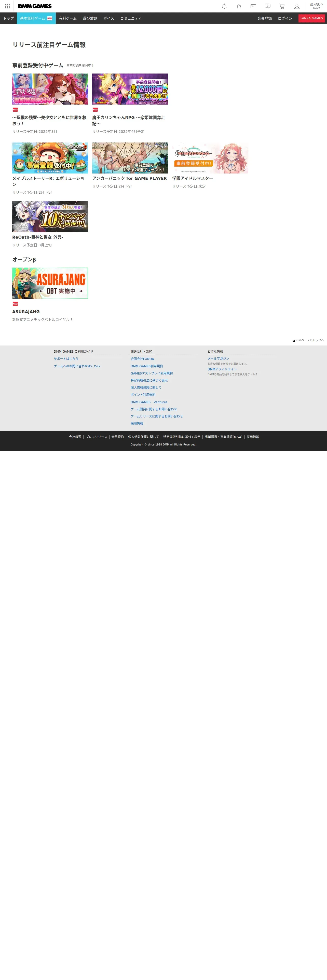Screen dimensions: 327x980
Task: Click title 魔王カリンちゃんRPG ～恋姫建国奔走記～
Action: (x=129, y=121)
